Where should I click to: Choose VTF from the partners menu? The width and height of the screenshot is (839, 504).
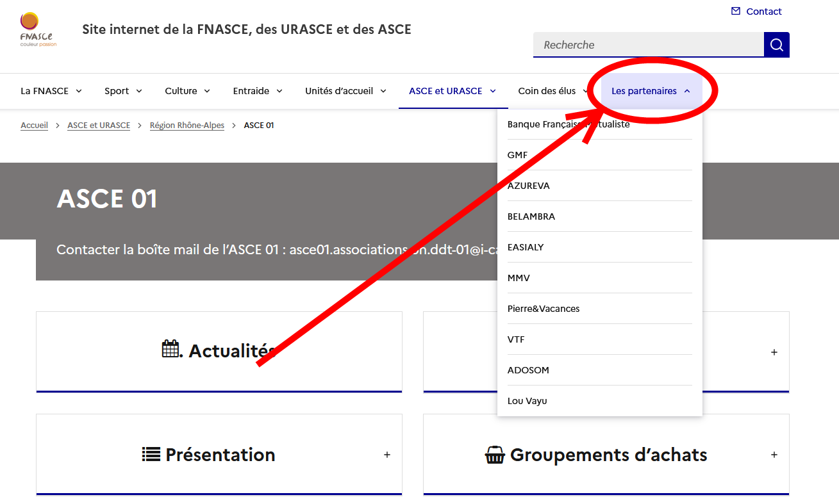[600, 339]
